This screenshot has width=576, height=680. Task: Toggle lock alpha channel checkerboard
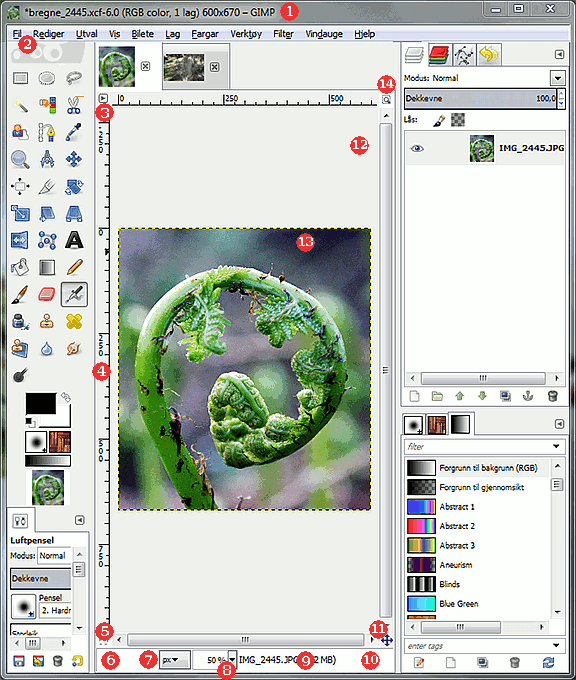(x=458, y=120)
